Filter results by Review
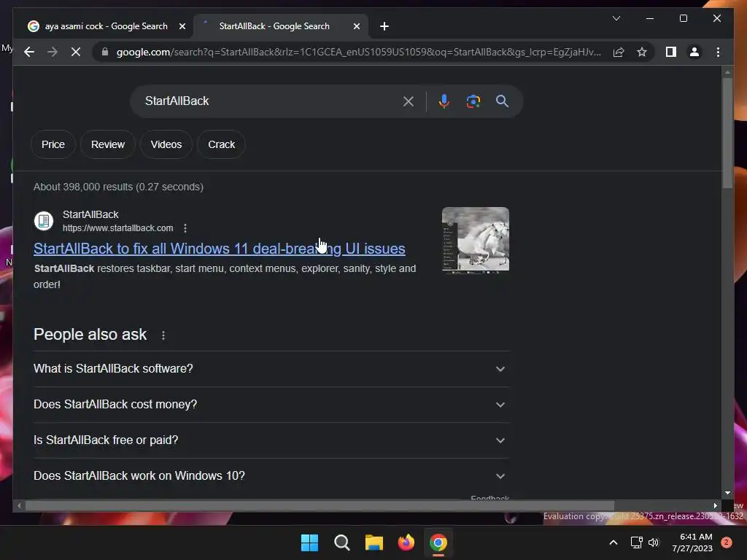 [108, 144]
